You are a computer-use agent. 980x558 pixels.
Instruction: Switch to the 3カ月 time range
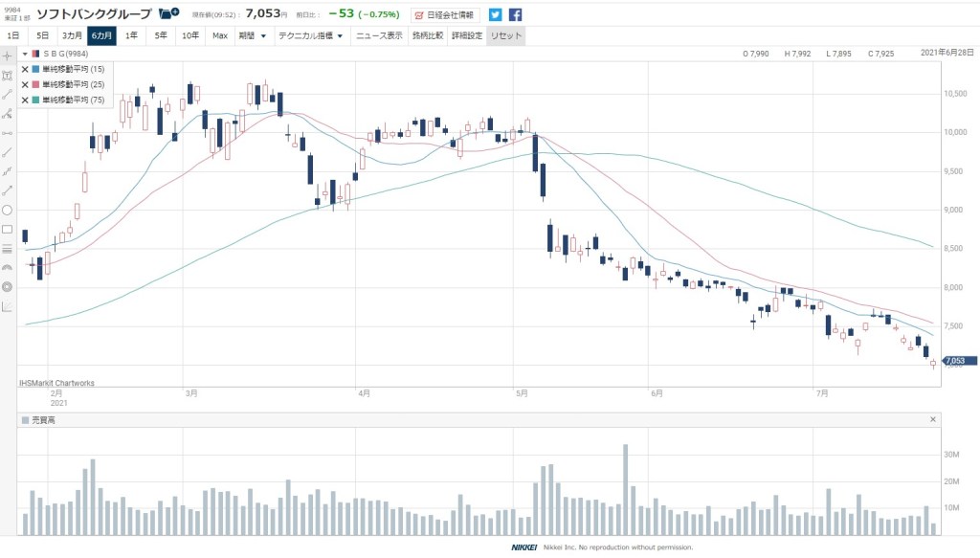coord(72,35)
